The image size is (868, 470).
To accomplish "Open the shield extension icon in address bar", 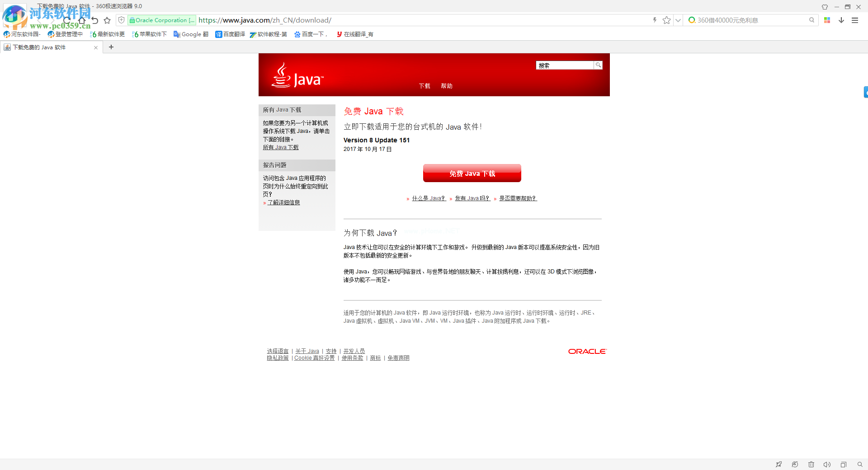I will tap(121, 20).
